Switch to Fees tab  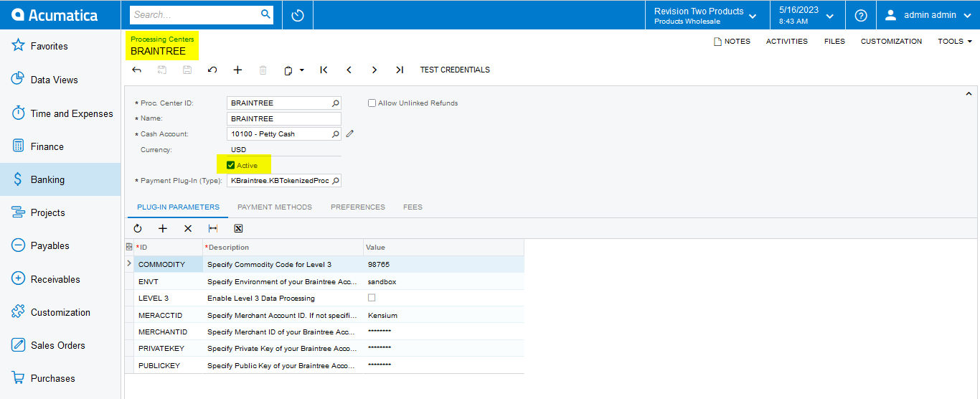(x=413, y=207)
